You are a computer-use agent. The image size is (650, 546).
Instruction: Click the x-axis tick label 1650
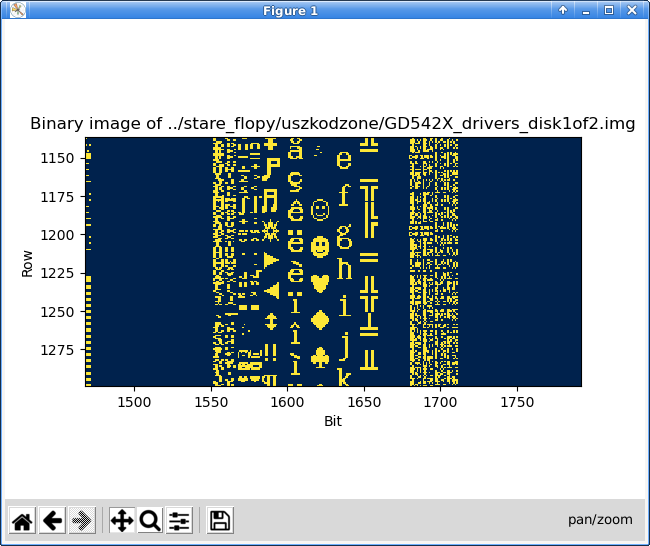364,402
